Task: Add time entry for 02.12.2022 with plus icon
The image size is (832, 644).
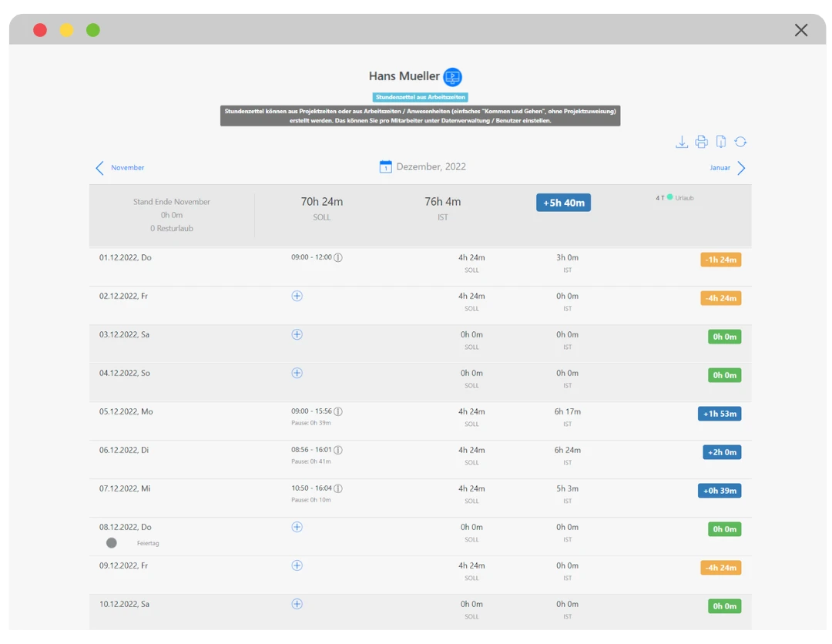Action: (297, 296)
